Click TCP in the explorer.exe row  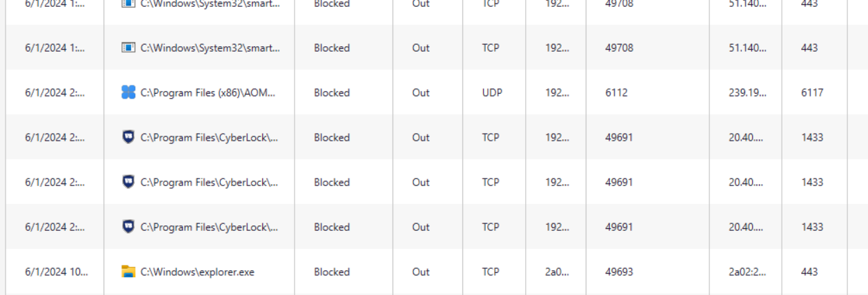click(x=491, y=272)
